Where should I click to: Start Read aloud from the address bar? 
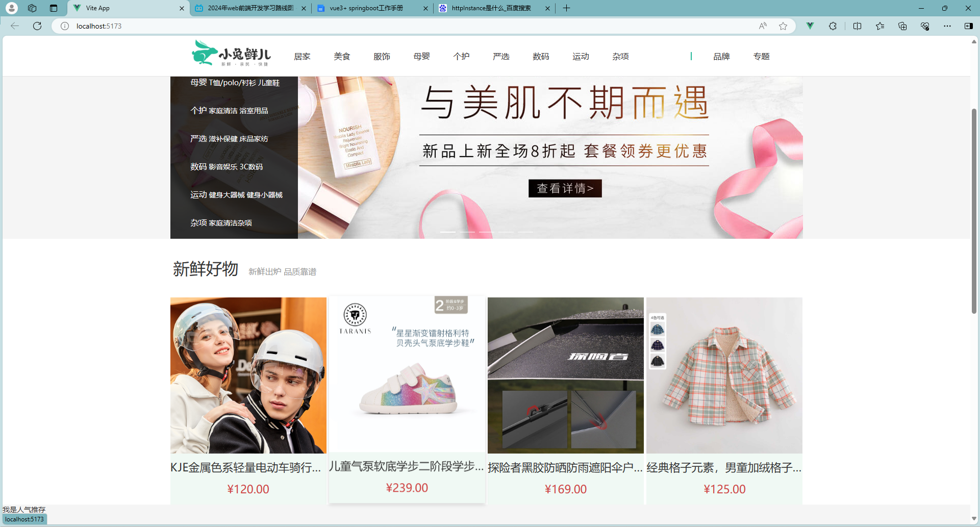(x=762, y=26)
